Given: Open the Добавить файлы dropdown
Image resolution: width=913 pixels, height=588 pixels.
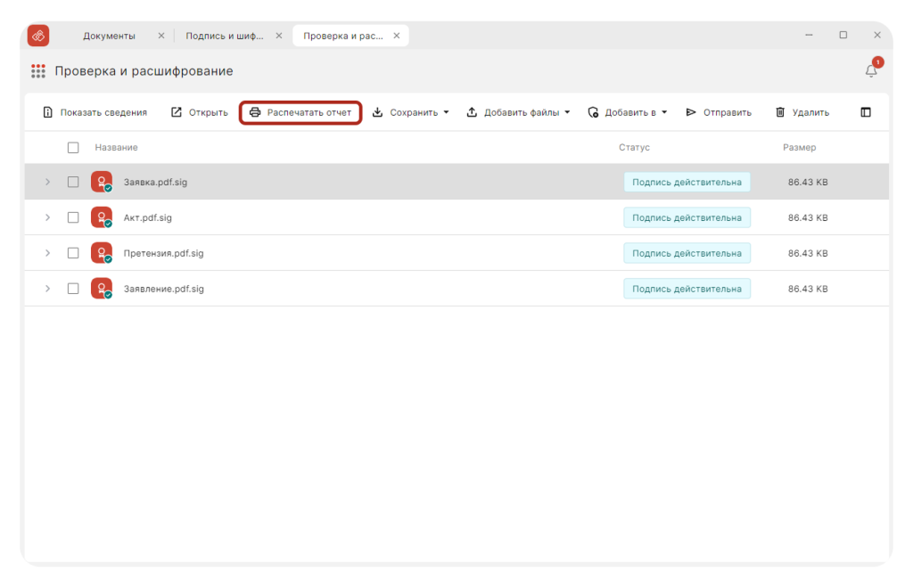Looking at the screenshot, I should point(567,112).
